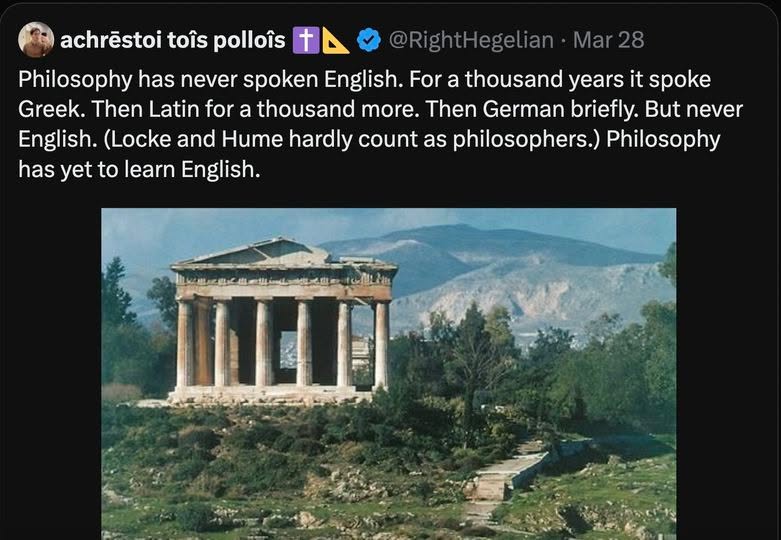
Task: Open the @RightHegelian handle link
Action: [x=469, y=40]
